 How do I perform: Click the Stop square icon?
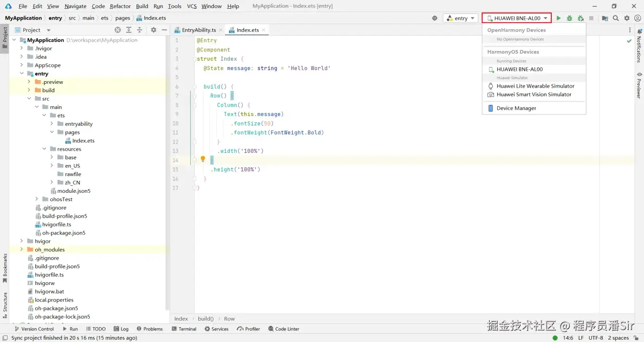(x=591, y=18)
